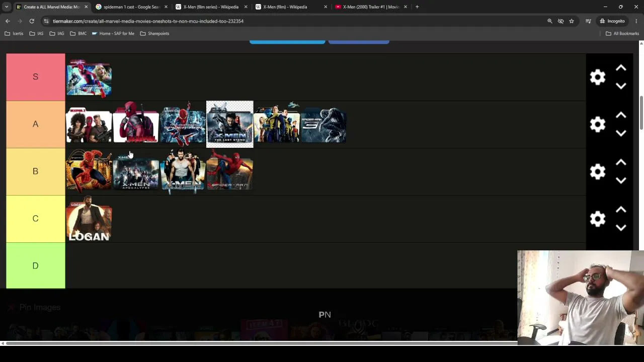Switch to the spiderman 1 cast Google tab
This screenshot has width=644, height=362.
click(x=131, y=7)
